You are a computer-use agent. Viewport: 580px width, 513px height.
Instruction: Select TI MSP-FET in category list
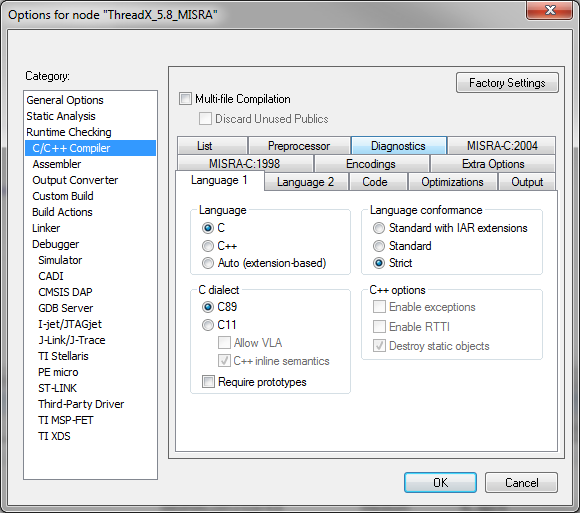pos(90,420)
